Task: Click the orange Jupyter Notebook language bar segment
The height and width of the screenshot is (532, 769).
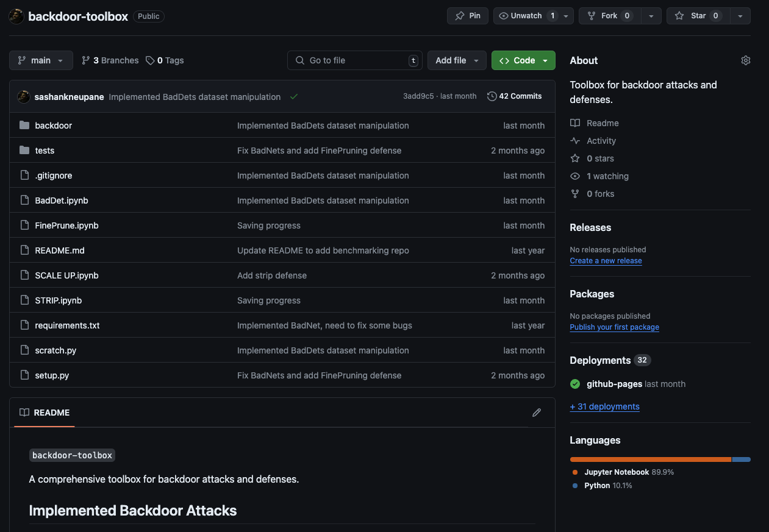Action: pos(650,459)
